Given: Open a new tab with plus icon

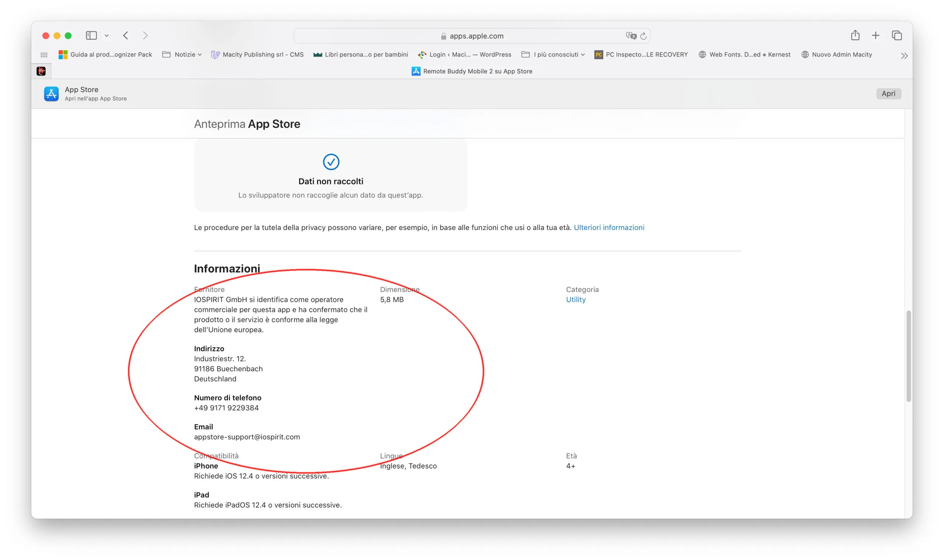Looking at the screenshot, I should pos(875,35).
